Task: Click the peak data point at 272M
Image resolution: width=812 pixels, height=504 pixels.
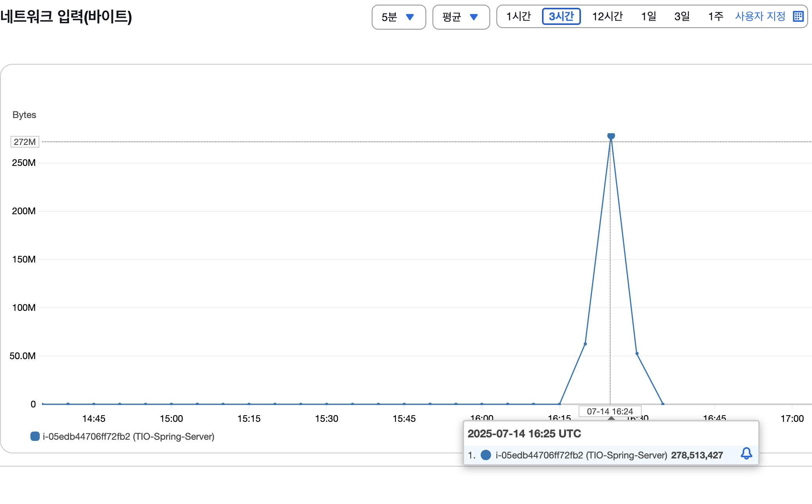Action: (x=611, y=136)
